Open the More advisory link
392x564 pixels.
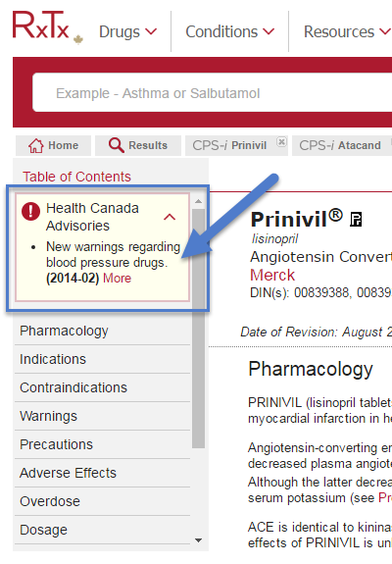(118, 278)
